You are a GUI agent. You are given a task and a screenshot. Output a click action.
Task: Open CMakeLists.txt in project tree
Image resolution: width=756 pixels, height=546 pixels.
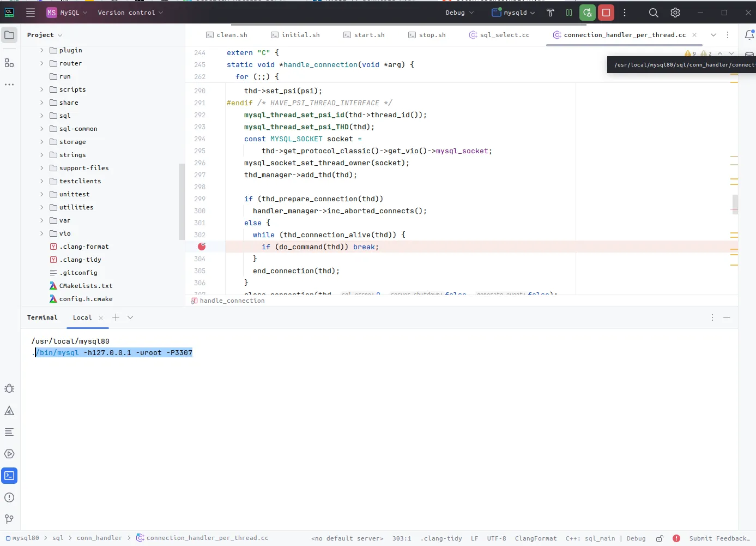[81, 286]
